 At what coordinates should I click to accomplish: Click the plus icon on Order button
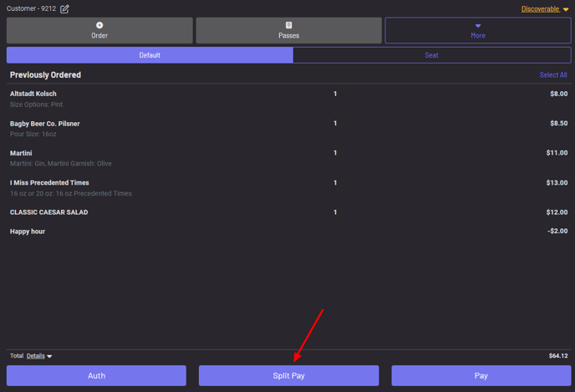(x=99, y=26)
